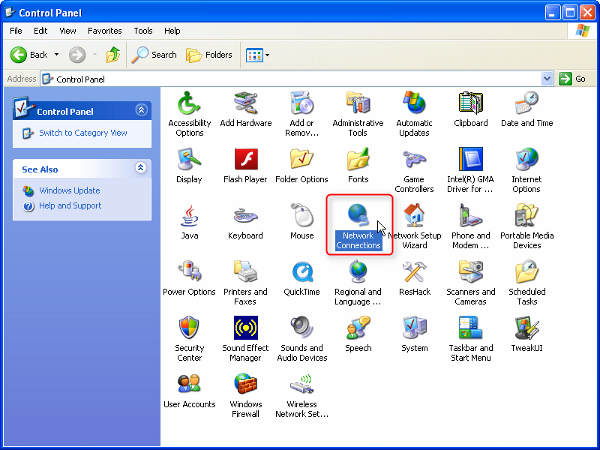
Task: Collapse the See Also section
Action: click(x=141, y=168)
